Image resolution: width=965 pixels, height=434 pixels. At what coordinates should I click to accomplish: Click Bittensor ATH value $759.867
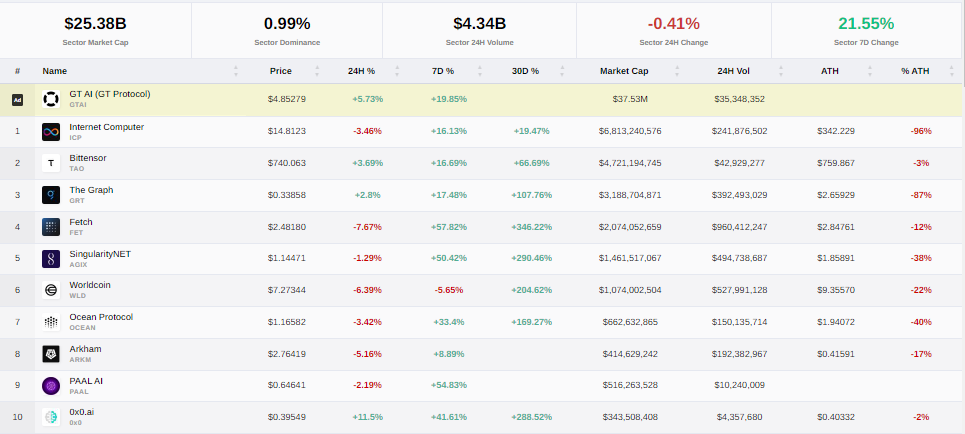click(x=836, y=163)
